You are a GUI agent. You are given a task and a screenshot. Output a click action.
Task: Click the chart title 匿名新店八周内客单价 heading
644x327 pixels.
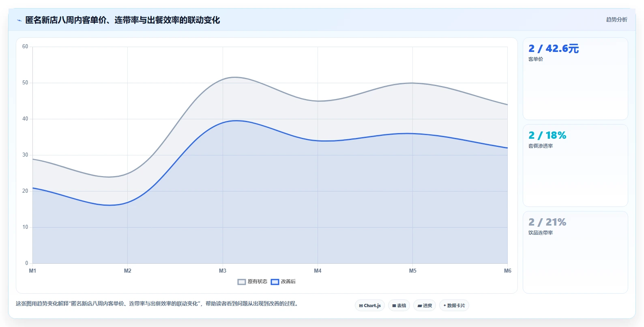click(122, 20)
